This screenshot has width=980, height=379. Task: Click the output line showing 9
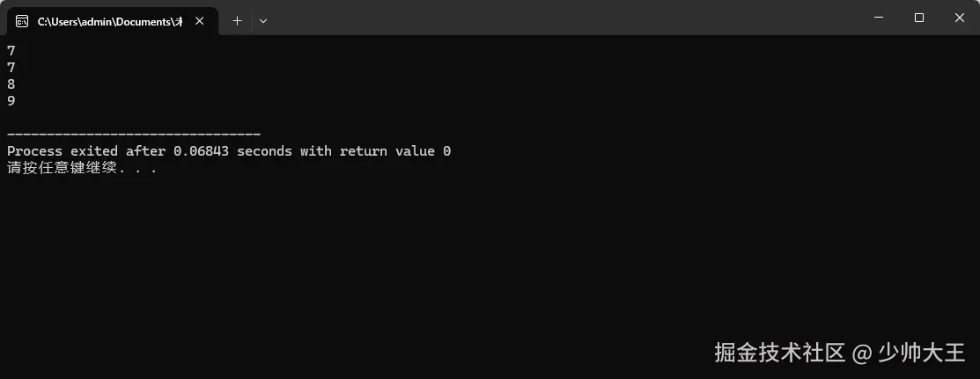[11, 101]
